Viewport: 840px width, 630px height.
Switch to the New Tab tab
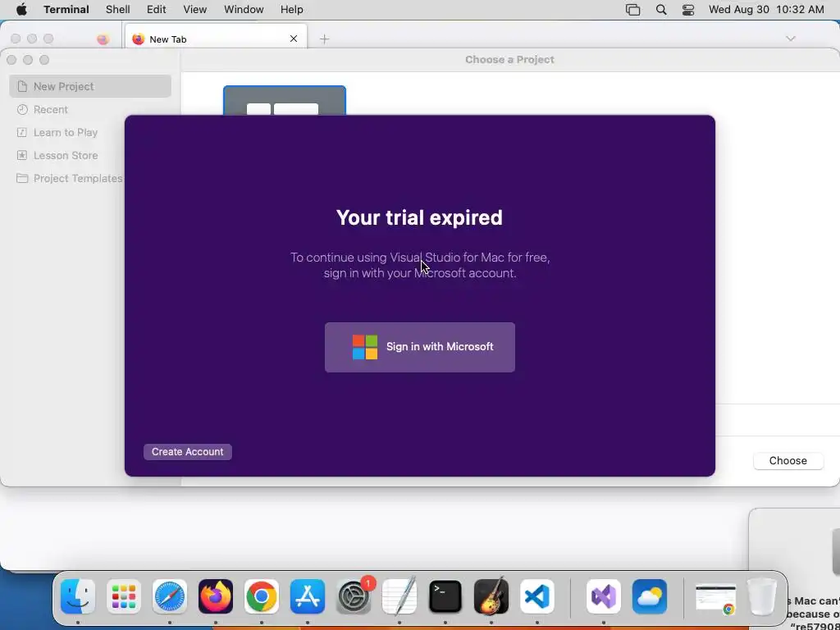pos(216,39)
